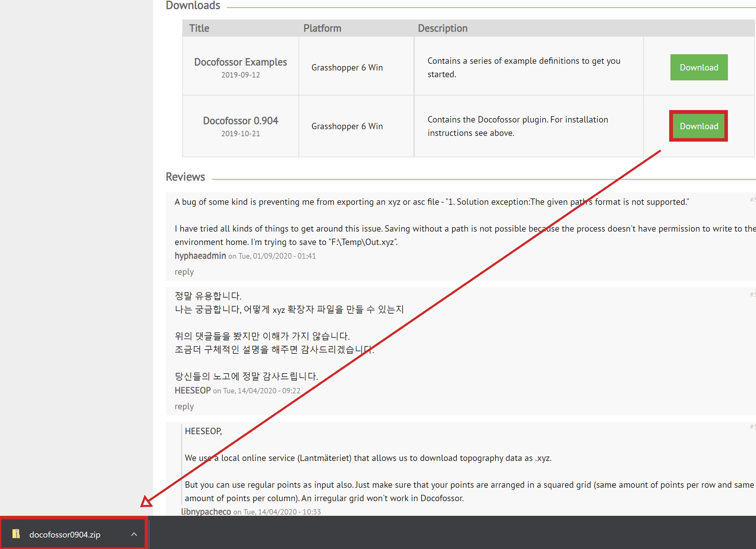The height and width of the screenshot is (549, 756).
Task: Open HEESEOP's user profile
Action: [x=193, y=390]
